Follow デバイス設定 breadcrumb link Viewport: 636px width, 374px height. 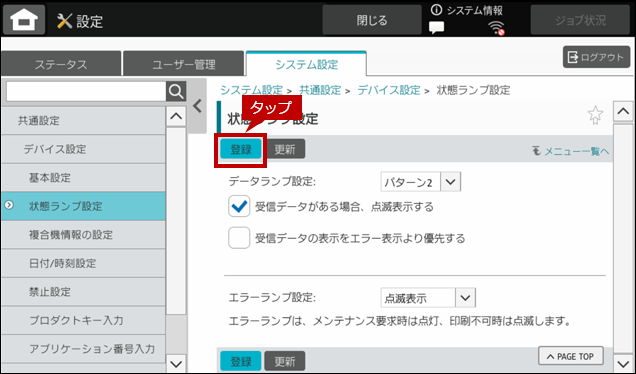tap(389, 90)
